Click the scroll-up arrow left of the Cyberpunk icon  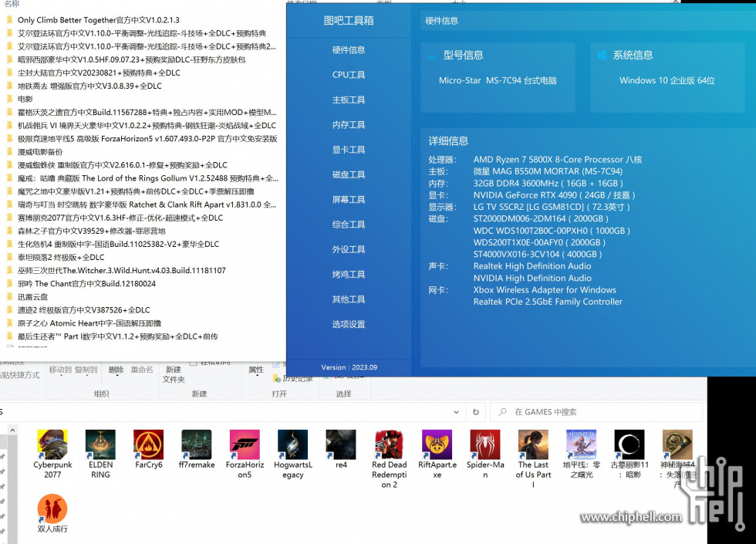12,430
